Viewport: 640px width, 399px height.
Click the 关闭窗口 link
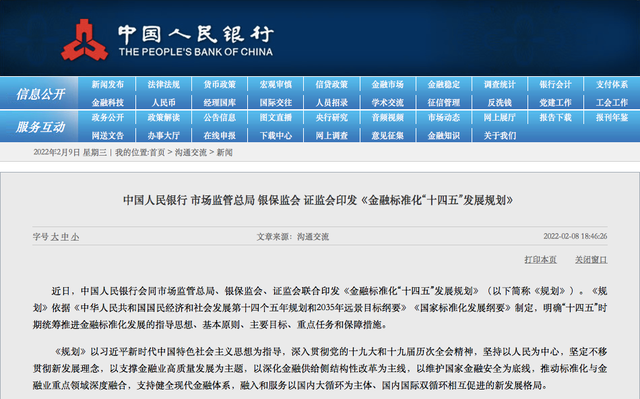591,259
